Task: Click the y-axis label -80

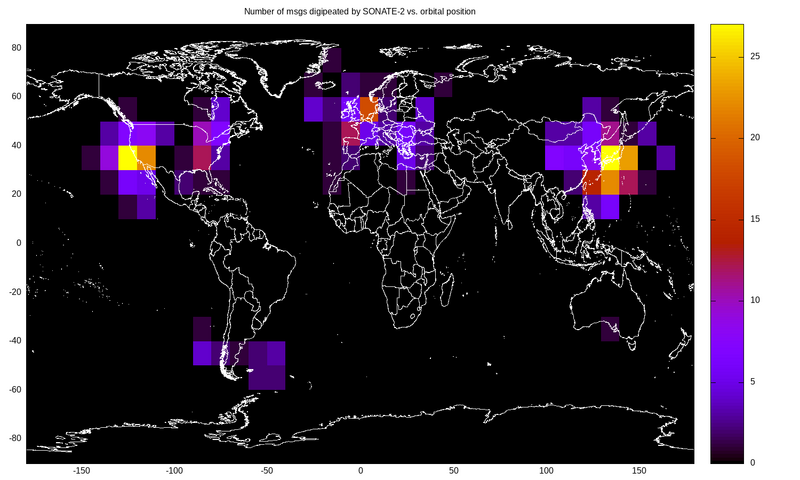Action: pyautogui.click(x=13, y=438)
